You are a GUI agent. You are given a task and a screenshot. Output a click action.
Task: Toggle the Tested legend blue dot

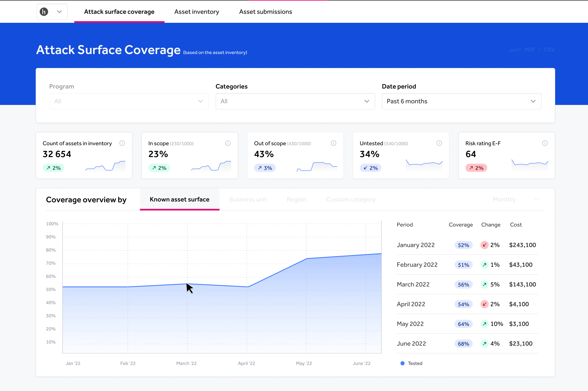[402, 363]
